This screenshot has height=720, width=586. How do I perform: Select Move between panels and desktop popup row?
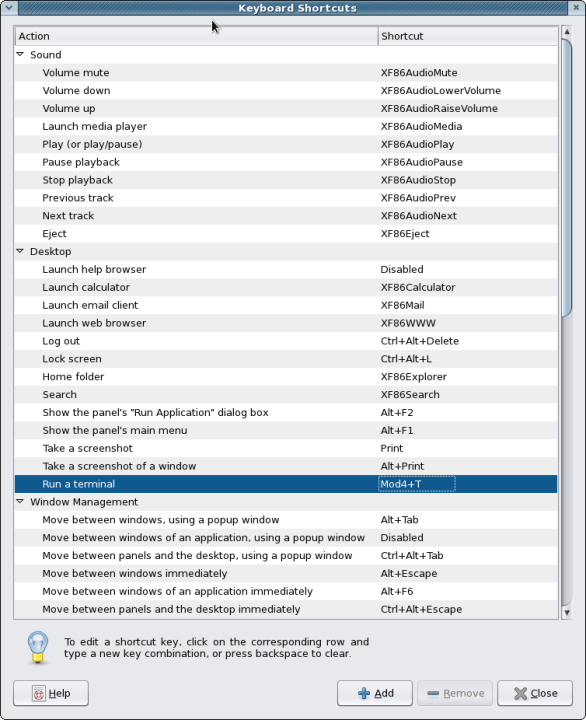(286, 556)
